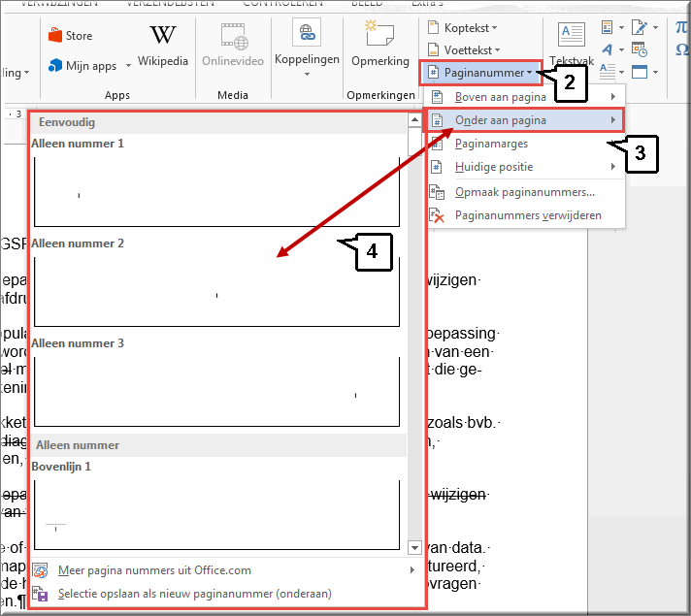Screen dimensions: 691x616
Task: Select Onder aan pagina menu item
Action: (524, 120)
